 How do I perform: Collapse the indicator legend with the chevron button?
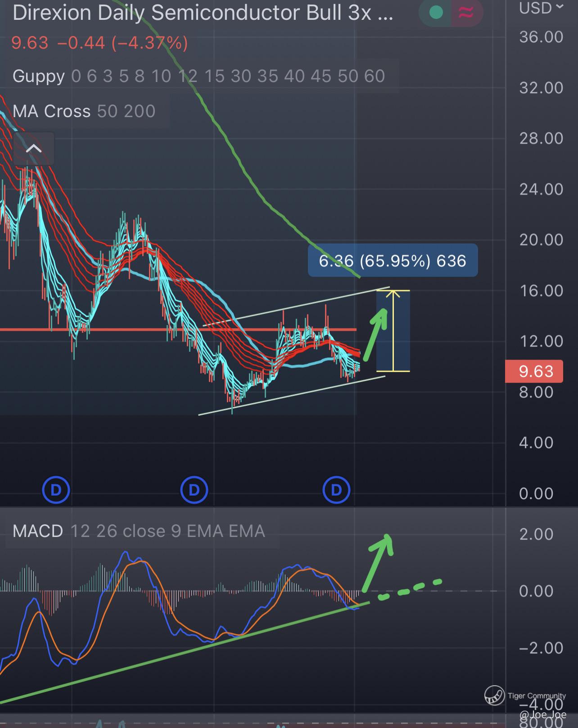[34, 149]
